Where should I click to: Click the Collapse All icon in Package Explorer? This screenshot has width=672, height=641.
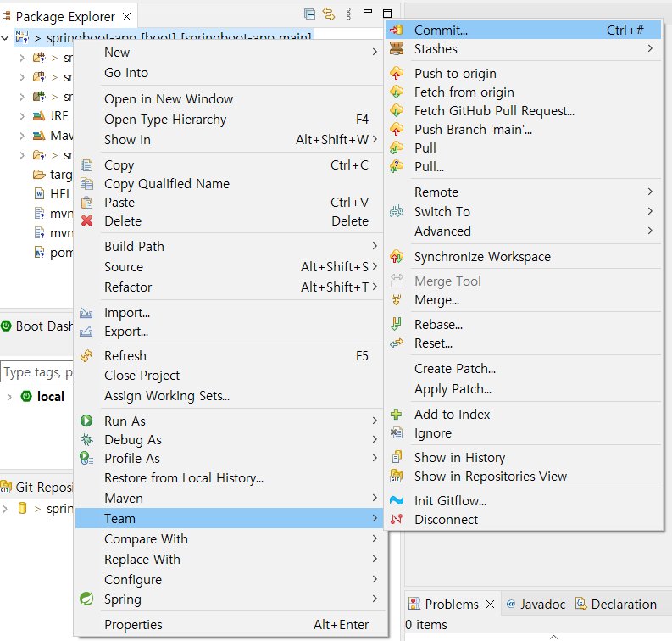[x=309, y=14]
